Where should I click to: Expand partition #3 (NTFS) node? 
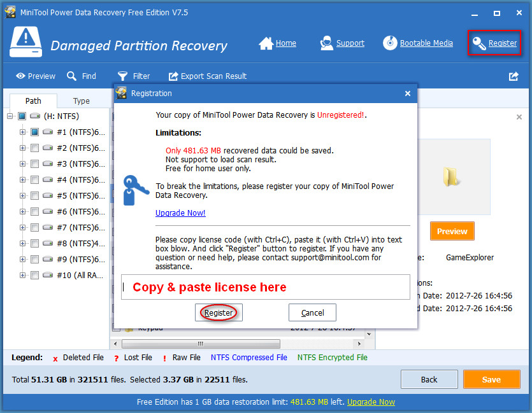(x=22, y=164)
